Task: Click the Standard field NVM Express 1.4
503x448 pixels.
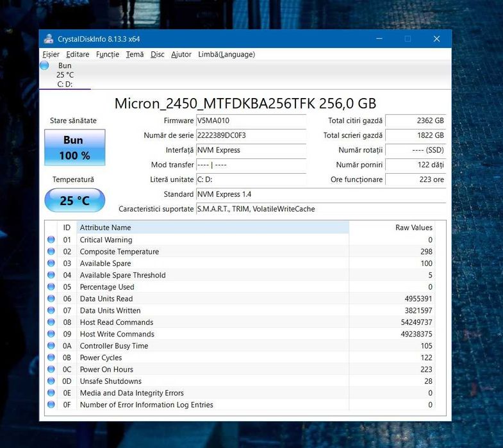Action: (x=321, y=194)
